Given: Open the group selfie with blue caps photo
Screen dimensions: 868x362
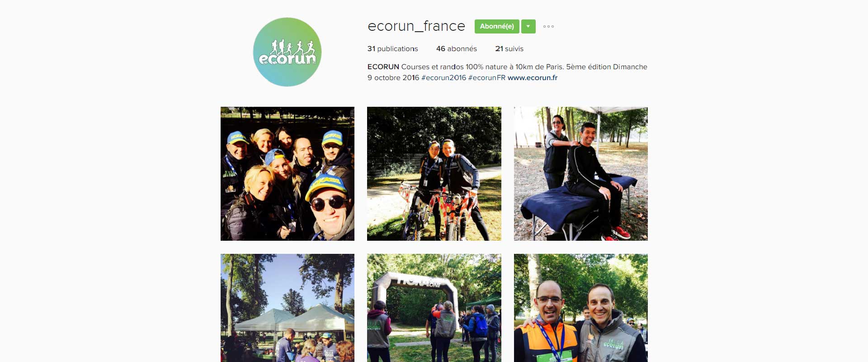Looking at the screenshot, I should 288,174.
